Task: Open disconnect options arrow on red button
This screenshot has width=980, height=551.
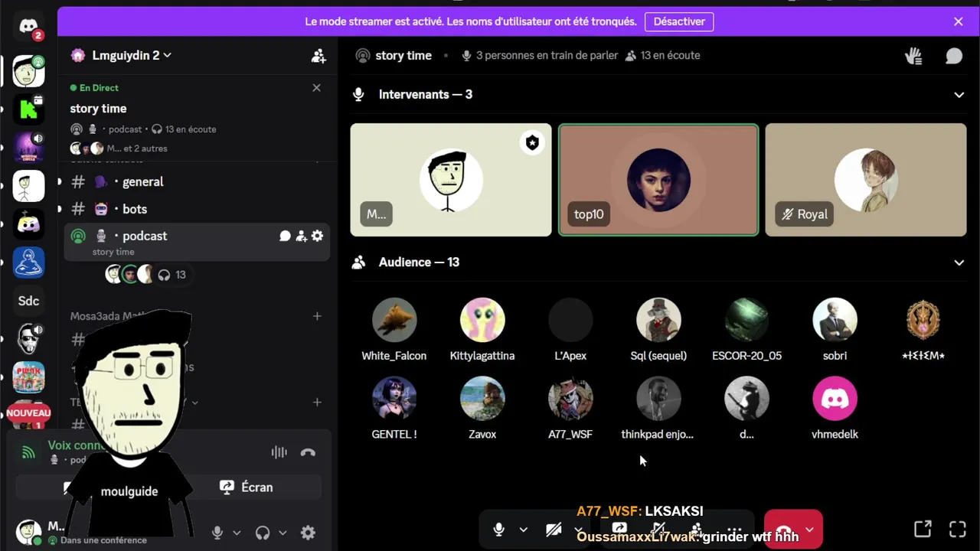Action: [x=809, y=530]
